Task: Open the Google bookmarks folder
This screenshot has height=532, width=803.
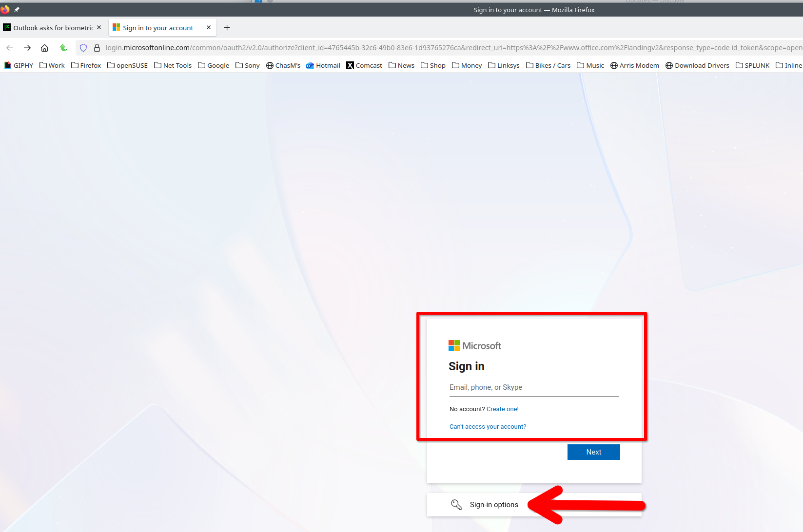Action: click(x=214, y=65)
